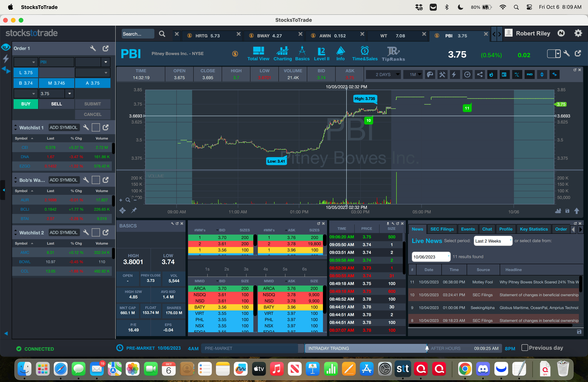Viewport: 588px width, 382px height.
Task: Click the symbol Search field
Action: click(x=138, y=34)
